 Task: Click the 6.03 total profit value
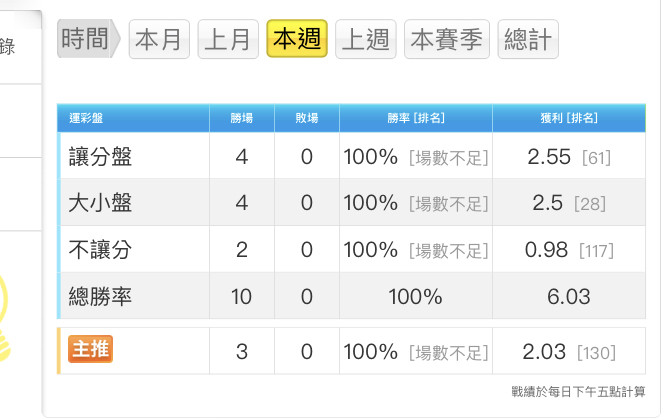click(x=569, y=297)
